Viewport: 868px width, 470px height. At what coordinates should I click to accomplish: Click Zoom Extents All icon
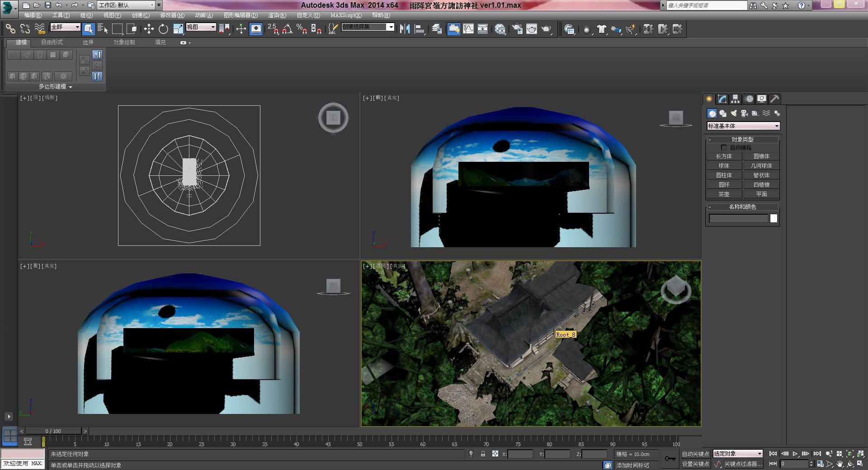point(860,454)
